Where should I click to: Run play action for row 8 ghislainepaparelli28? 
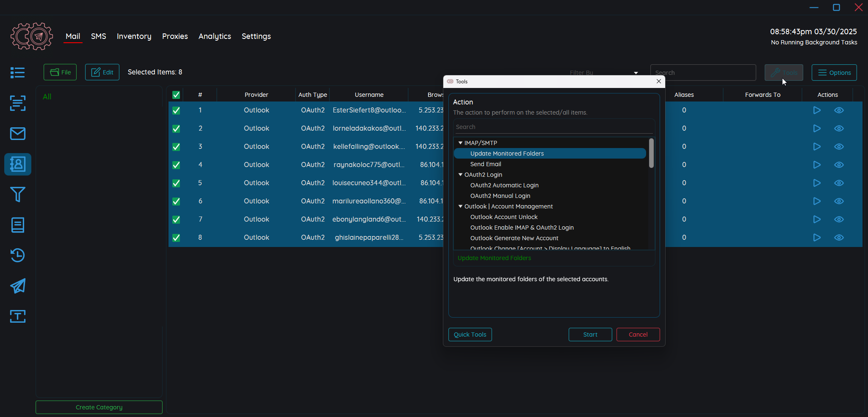click(817, 238)
